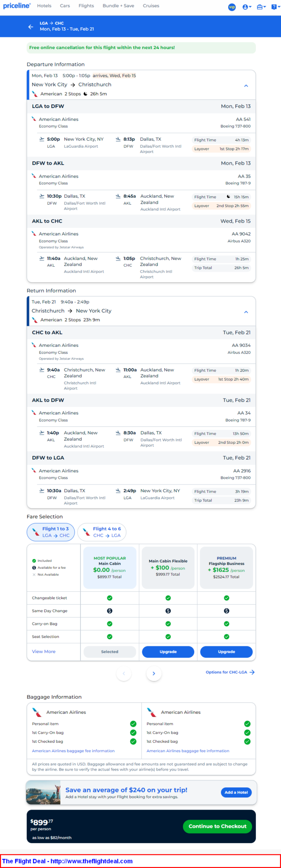Viewport: 281px width, 868px height.
Task: Select the Flight 4 to 6 CHC-LGA tab
Action: pos(102,532)
